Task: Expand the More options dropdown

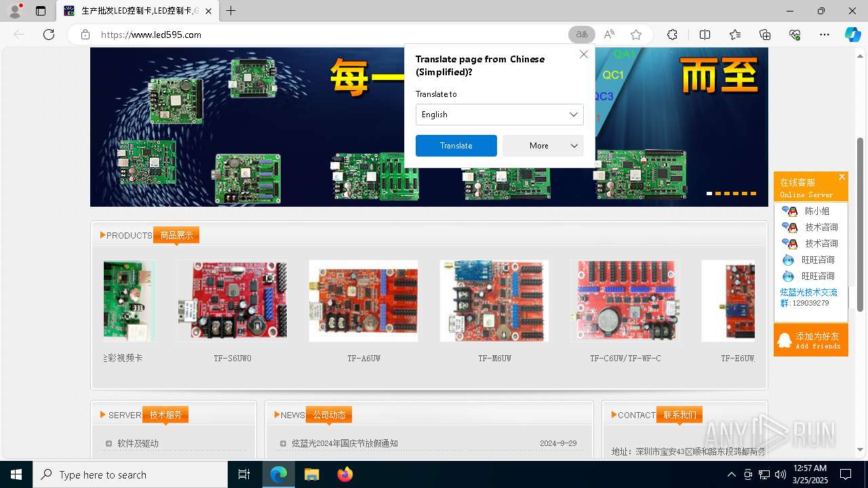Action: click(542, 146)
